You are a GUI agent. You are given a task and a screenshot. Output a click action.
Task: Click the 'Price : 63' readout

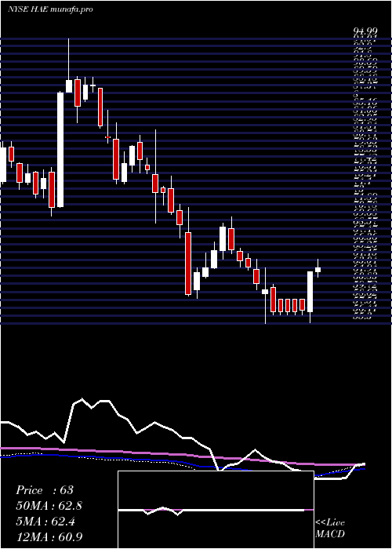[x=45, y=490]
